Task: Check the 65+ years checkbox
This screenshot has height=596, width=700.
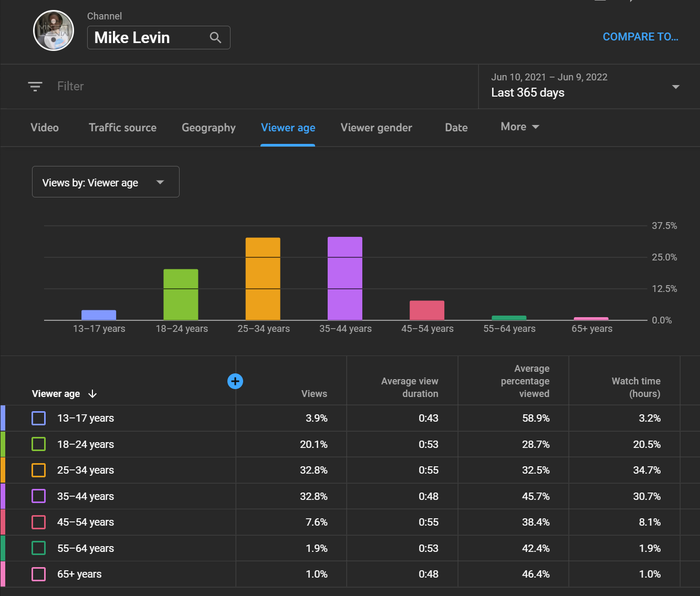Action: pyautogui.click(x=39, y=574)
